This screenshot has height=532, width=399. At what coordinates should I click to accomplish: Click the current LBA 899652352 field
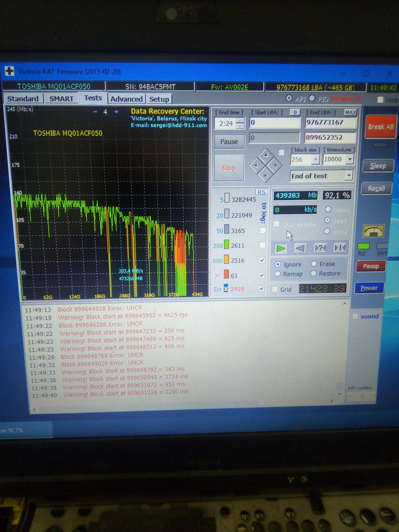click(x=330, y=138)
